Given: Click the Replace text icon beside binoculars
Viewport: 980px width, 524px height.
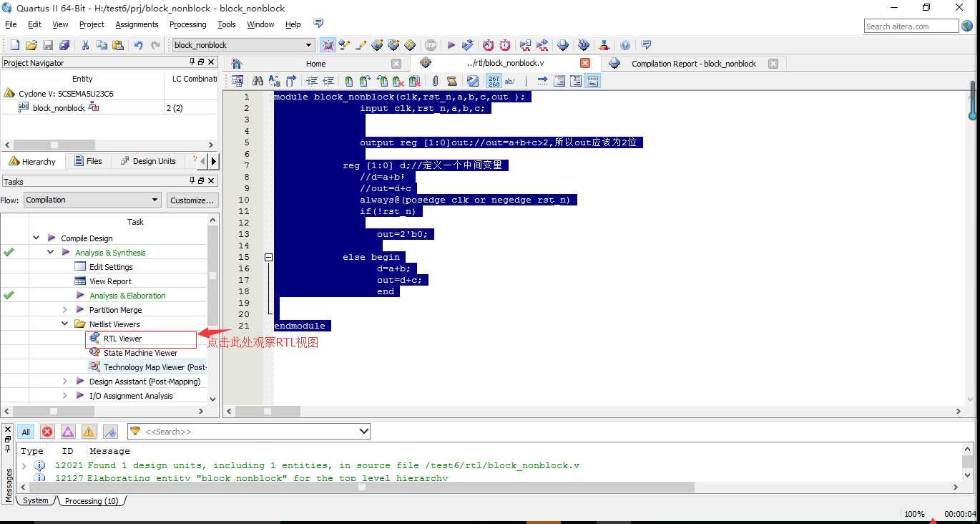Looking at the screenshot, I should click(274, 81).
